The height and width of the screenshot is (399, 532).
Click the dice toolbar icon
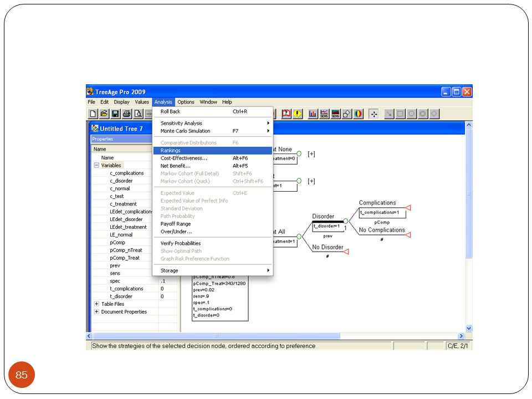click(x=346, y=114)
